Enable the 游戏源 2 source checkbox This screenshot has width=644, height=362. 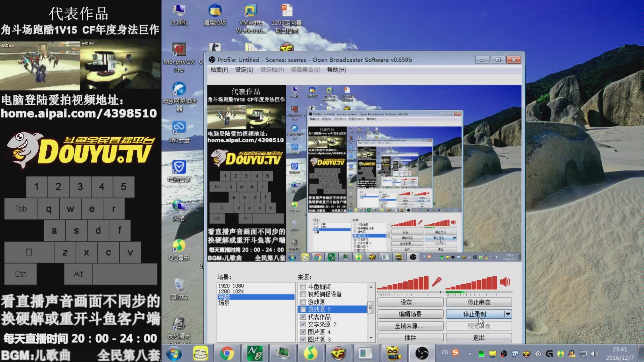303,309
